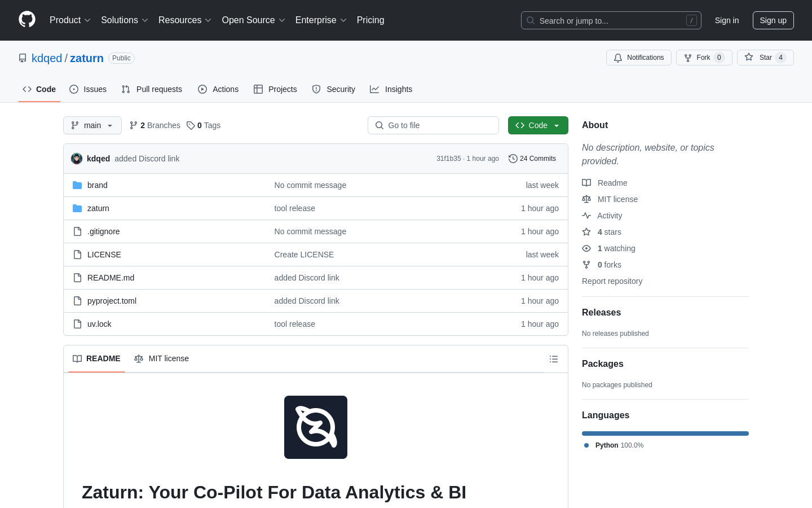The width and height of the screenshot is (812, 508).
Task: Open the kdqed owner link
Action: [x=47, y=58]
